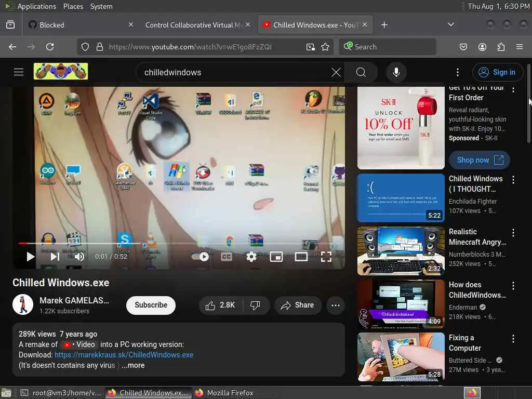The width and height of the screenshot is (532, 399).
Task: Open the Fixing a Computer video title
Action: (465, 343)
